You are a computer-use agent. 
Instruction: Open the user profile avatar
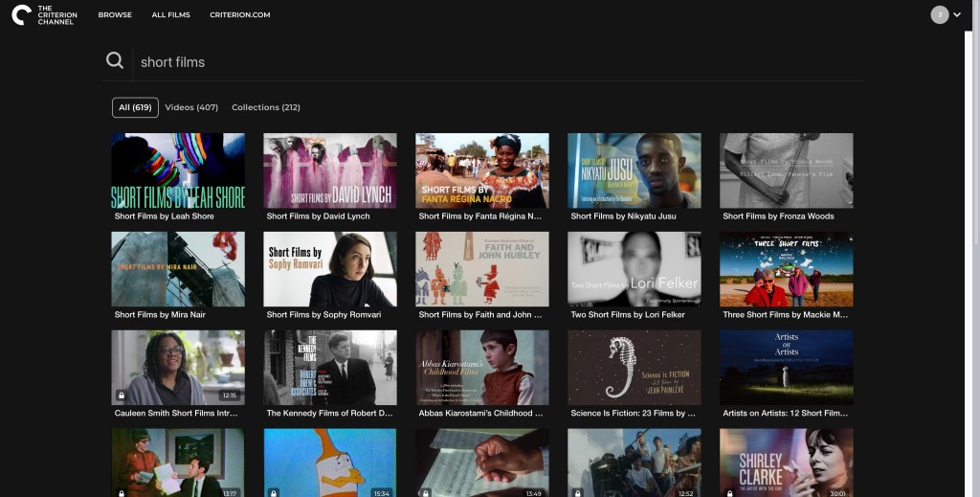[940, 14]
